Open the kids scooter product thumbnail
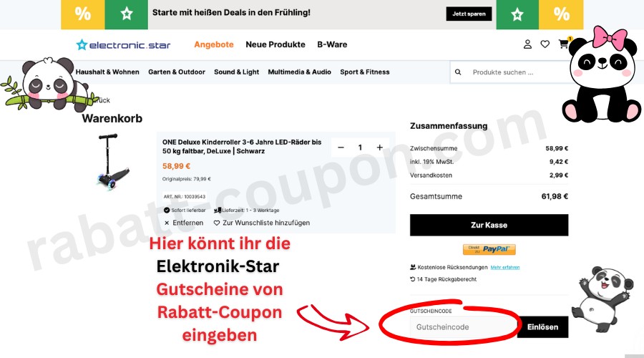Image resolution: width=644 pixels, height=358 pixels. pyautogui.click(x=112, y=161)
